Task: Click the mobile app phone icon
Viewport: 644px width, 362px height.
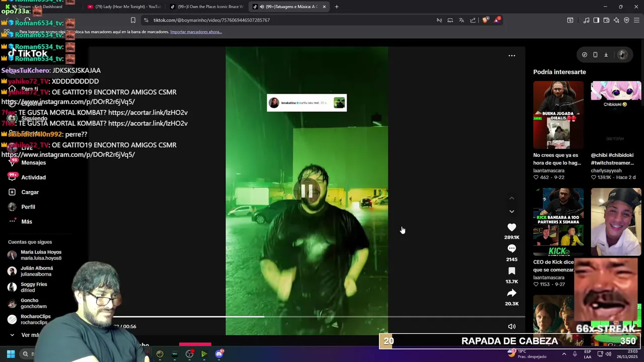Action: click(595, 55)
